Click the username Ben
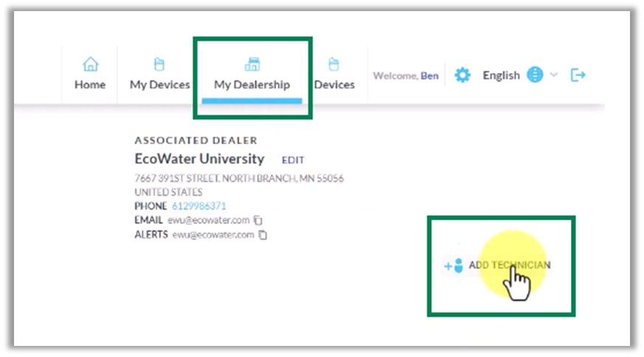 (x=429, y=75)
